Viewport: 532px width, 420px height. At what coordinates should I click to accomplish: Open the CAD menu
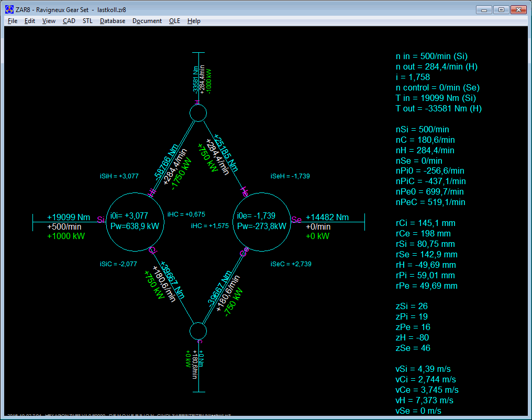[69, 21]
